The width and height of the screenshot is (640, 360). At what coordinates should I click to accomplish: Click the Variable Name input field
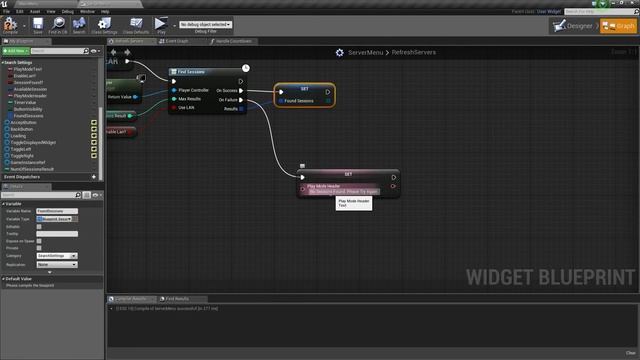click(x=57, y=211)
